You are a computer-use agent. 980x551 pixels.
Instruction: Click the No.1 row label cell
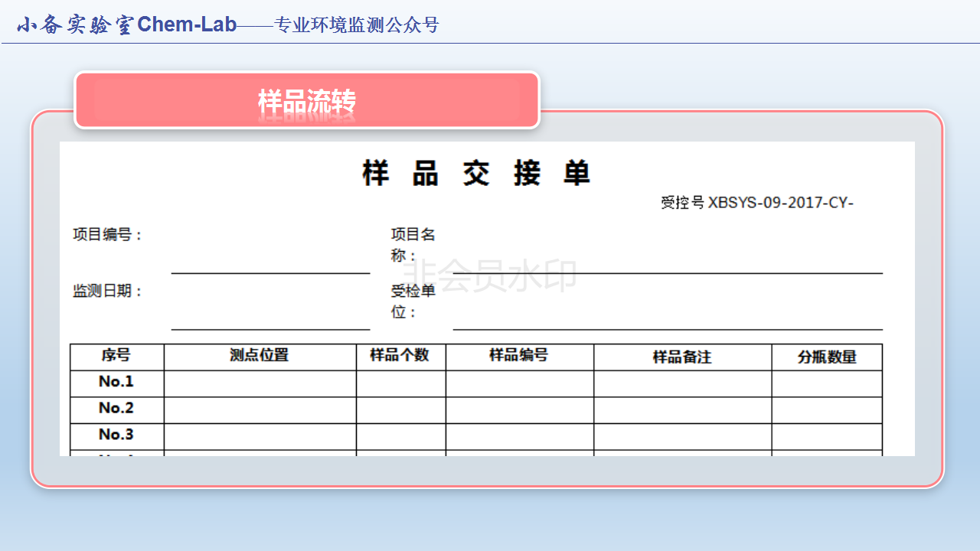tap(116, 382)
